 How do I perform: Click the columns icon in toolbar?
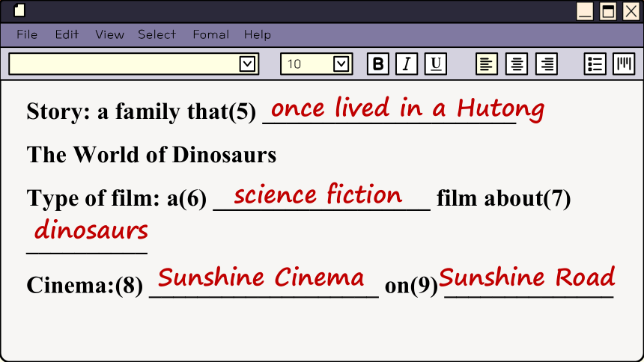click(x=624, y=64)
